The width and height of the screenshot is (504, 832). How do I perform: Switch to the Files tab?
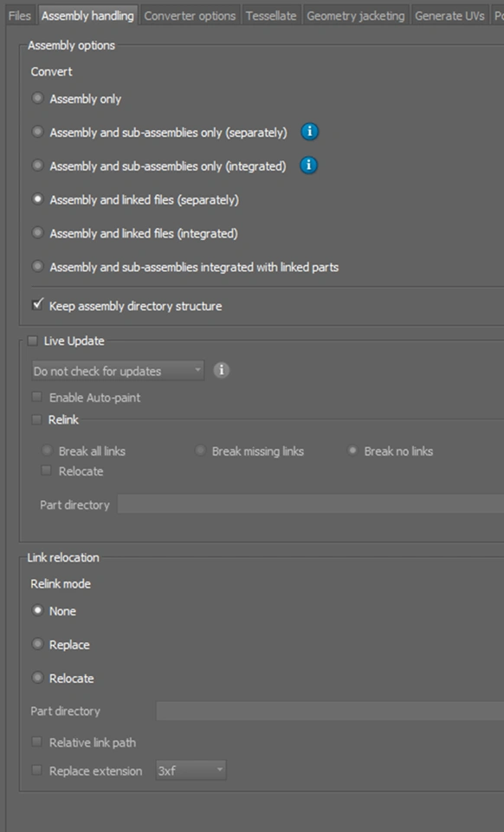[20, 16]
